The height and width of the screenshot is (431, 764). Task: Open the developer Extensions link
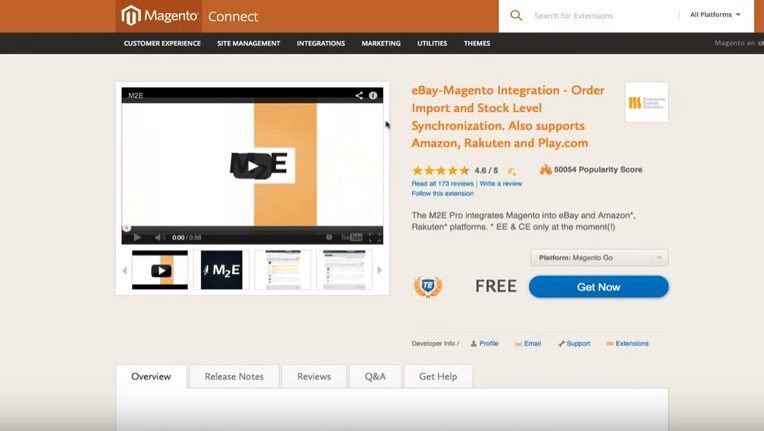tap(628, 343)
